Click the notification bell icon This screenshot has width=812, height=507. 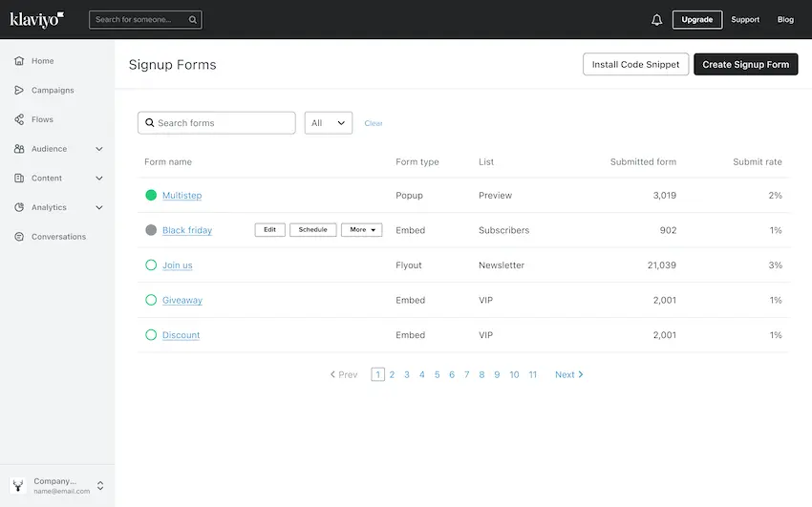click(x=656, y=19)
